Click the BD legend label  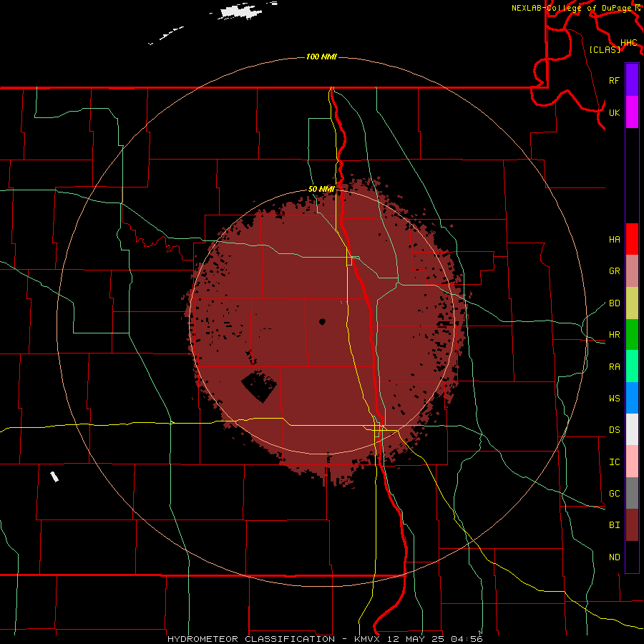point(614,303)
